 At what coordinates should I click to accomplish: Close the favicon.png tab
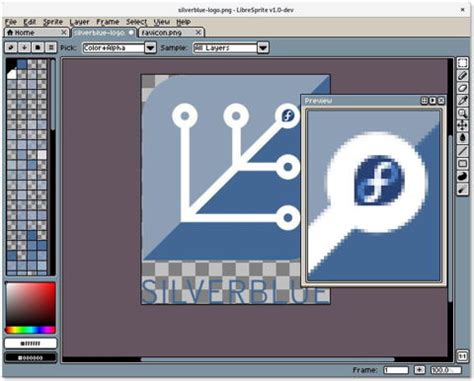click(198, 32)
